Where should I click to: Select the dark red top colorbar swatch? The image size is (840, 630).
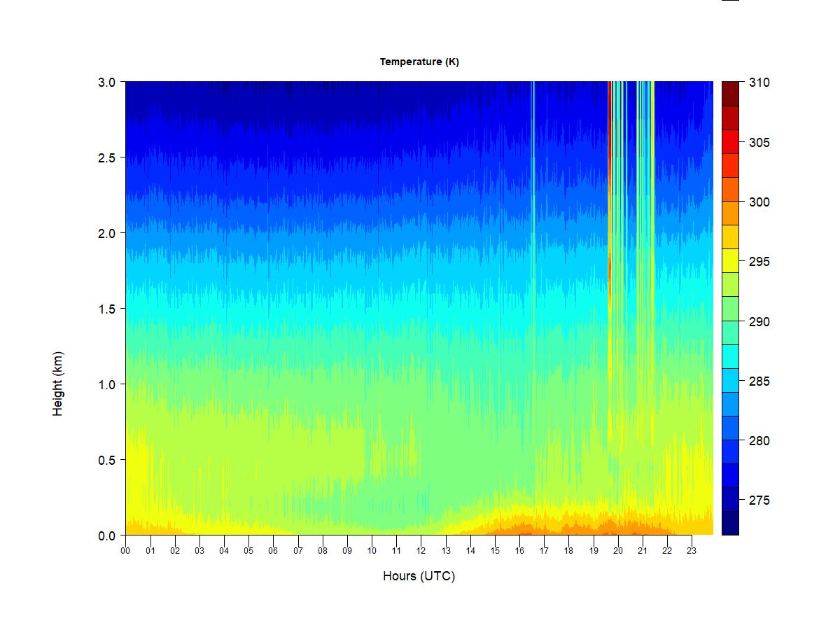pos(730,94)
